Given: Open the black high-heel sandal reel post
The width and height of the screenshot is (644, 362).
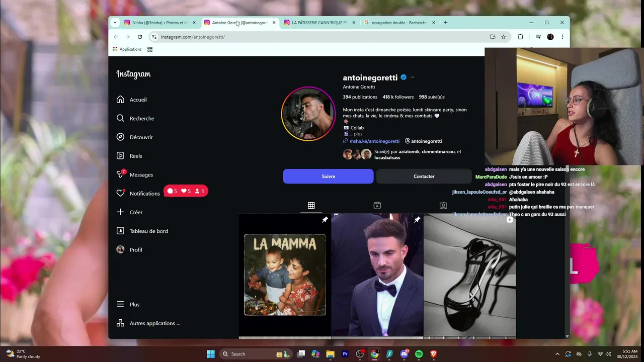Looking at the screenshot, I should pos(469,275).
